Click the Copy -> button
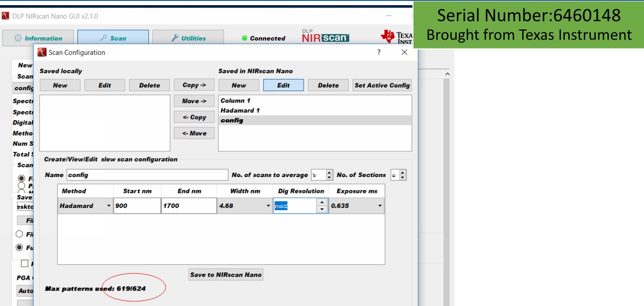 pos(194,85)
